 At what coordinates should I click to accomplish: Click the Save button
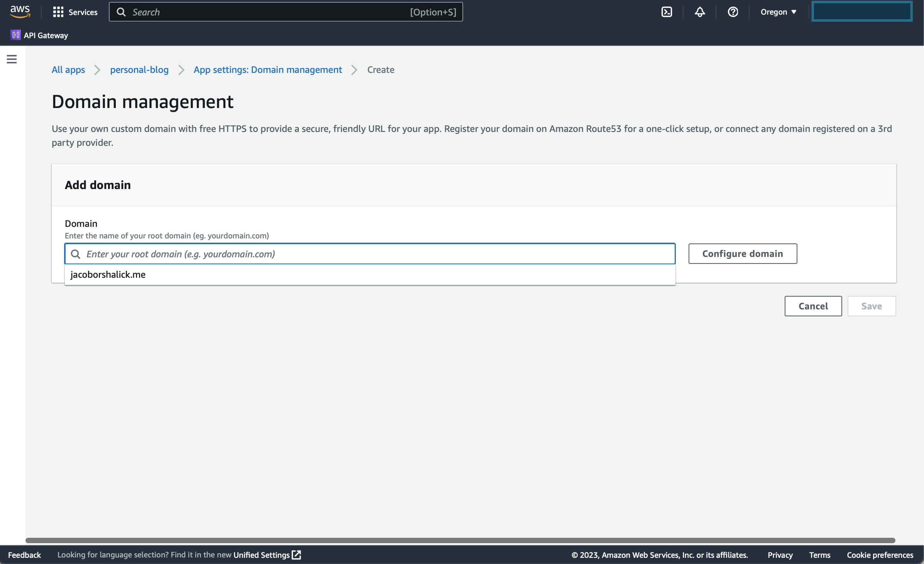click(x=872, y=306)
